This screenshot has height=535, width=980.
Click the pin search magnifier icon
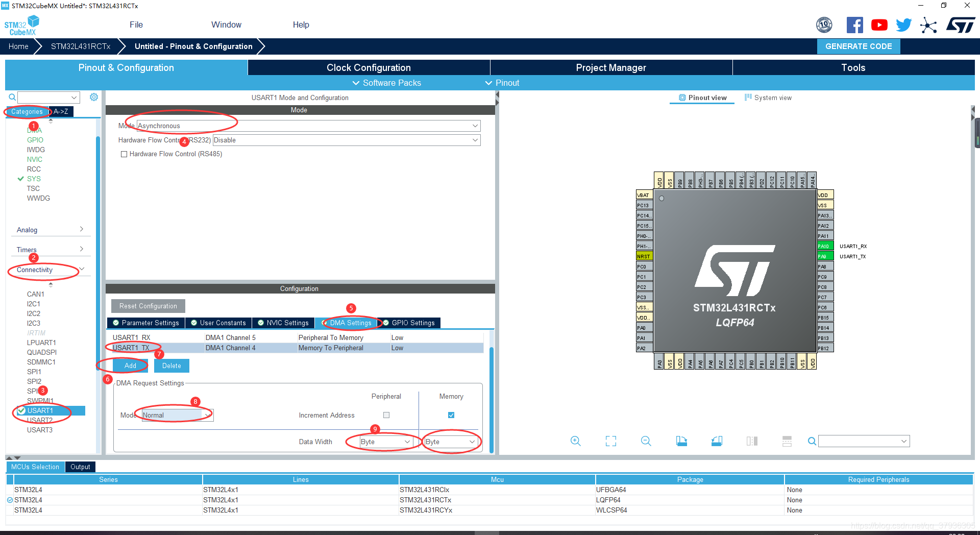coord(812,441)
